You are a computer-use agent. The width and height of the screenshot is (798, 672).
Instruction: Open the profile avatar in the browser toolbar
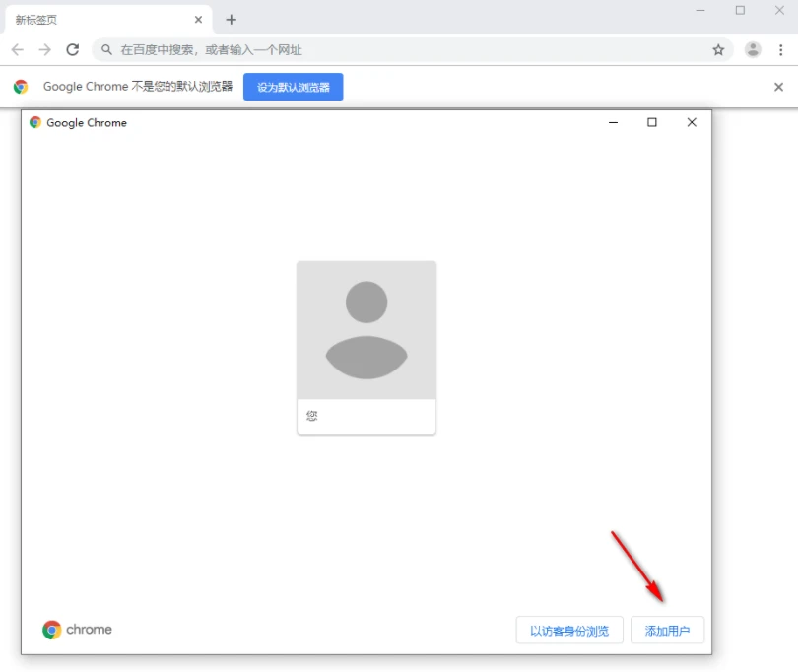[753, 50]
